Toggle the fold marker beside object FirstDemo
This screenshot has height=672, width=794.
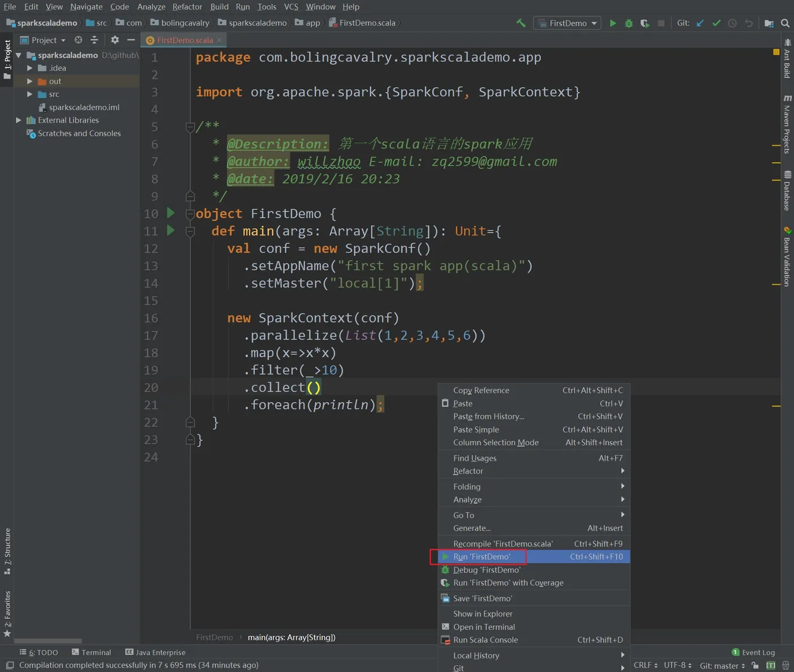pos(191,214)
